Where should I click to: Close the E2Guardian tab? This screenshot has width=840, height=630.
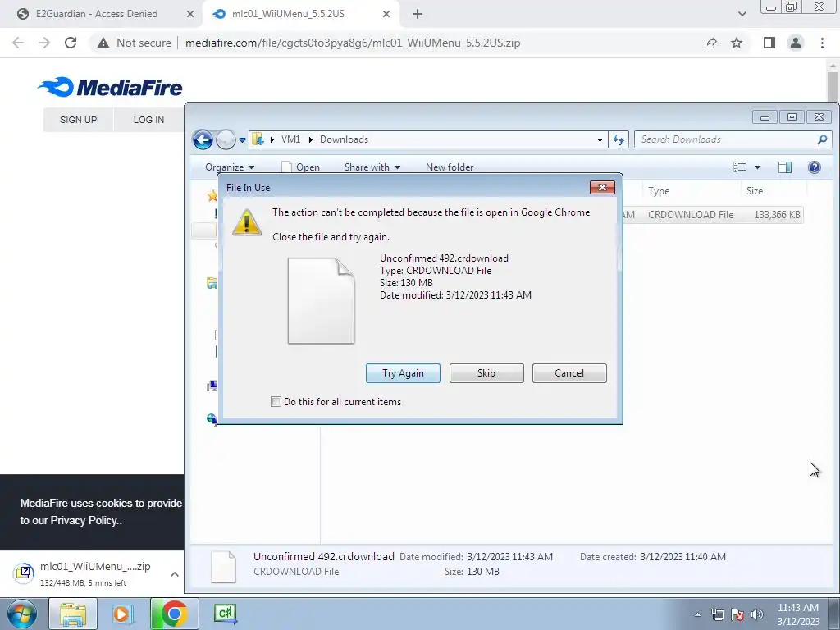pos(189,14)
